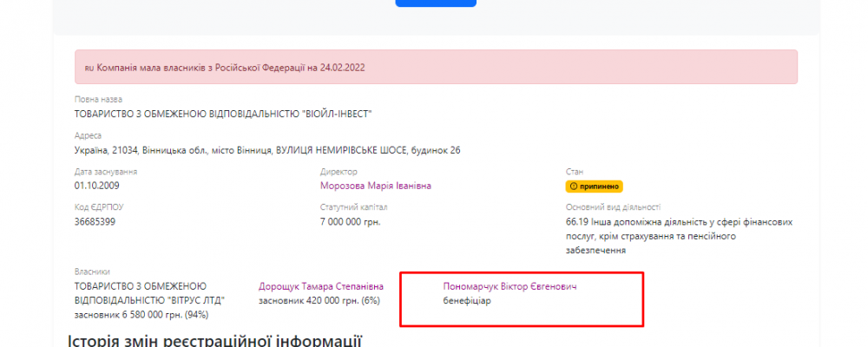This screenshot has width=868, height=347.
Task: Click the icon inside 'припинено' status badge
Action: click(x=572, y=187)
